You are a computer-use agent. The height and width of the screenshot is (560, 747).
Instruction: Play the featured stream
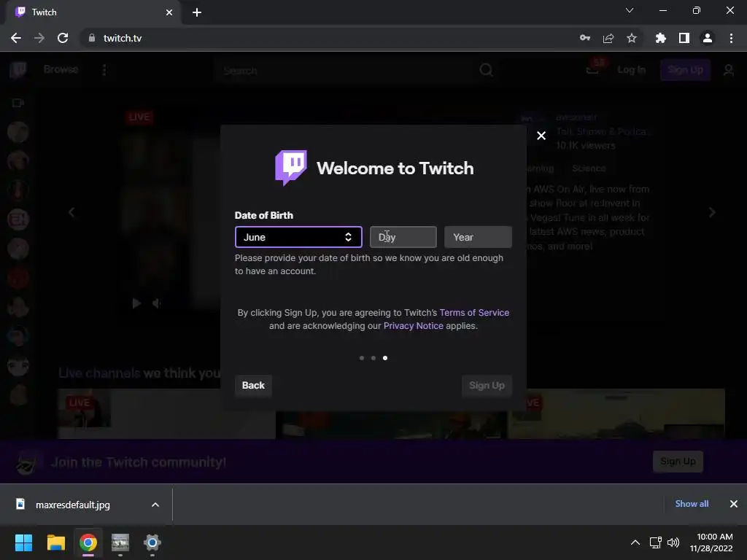136,303
